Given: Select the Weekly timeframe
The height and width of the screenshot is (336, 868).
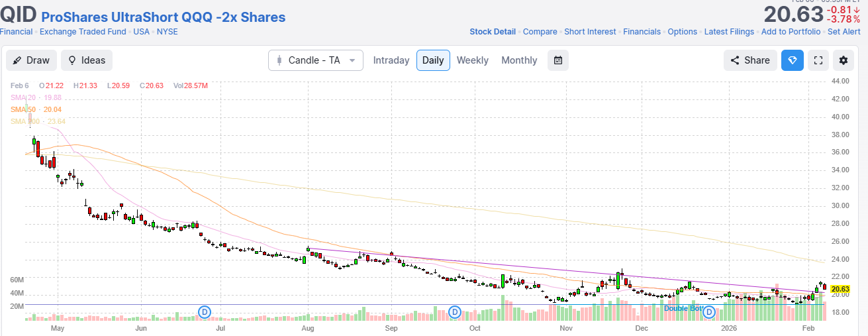Looking at the screenshot, I should [x=472, y=60].
